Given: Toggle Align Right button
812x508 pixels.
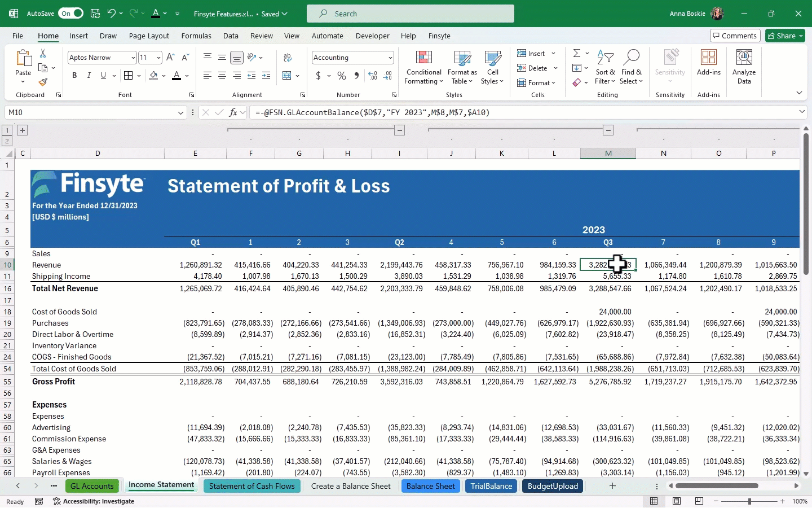Looking at the screenshot, I should coord(237,76).
